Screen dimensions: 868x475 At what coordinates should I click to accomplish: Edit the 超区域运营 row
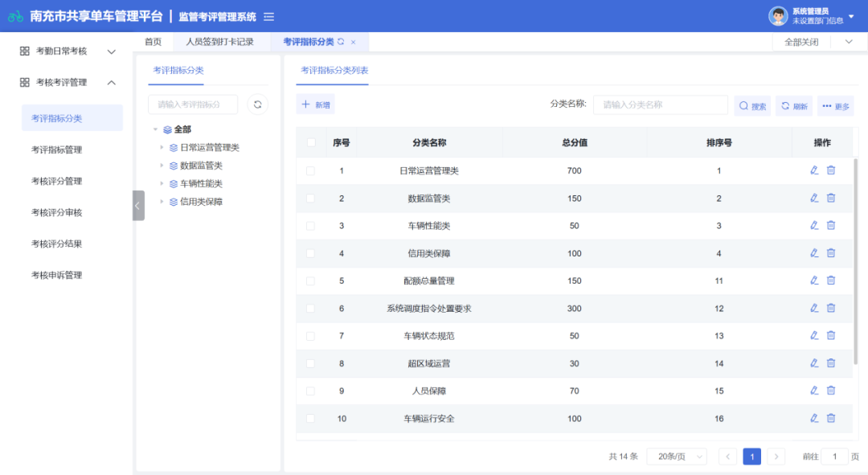[813, 363]
